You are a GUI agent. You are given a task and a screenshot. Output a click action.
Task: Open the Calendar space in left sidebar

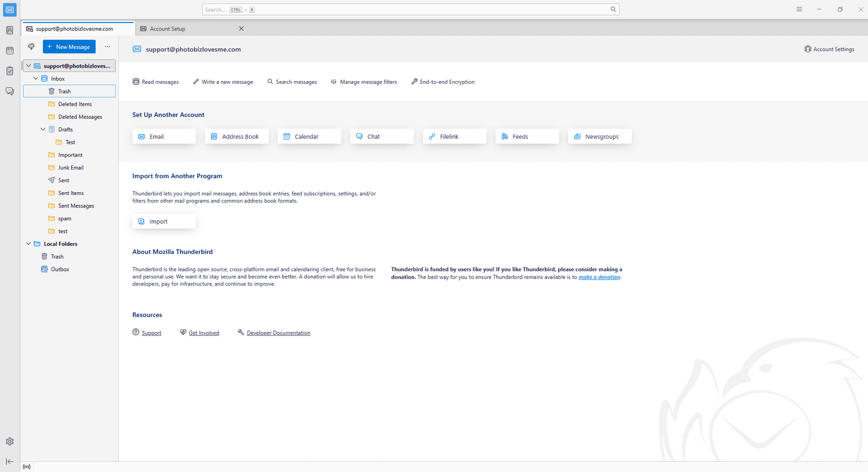[x=10, y=51]
